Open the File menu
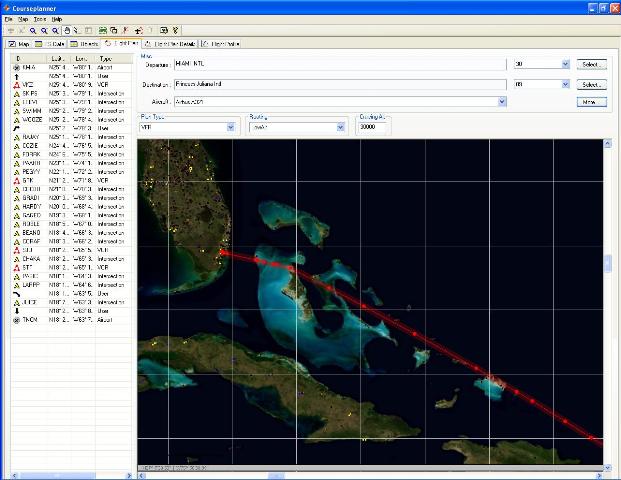Viewport: 621px width, 480px height. (9, 19)
